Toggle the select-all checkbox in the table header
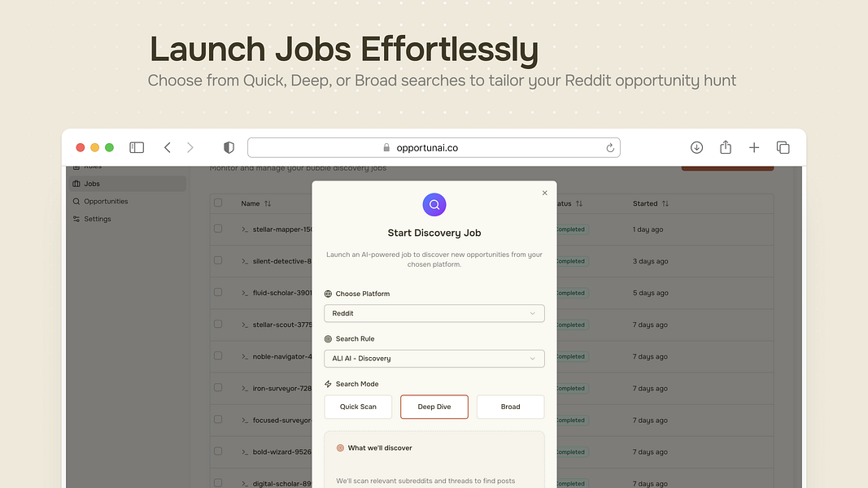Viewport: 868px width, 488px height. pos(218,203)
